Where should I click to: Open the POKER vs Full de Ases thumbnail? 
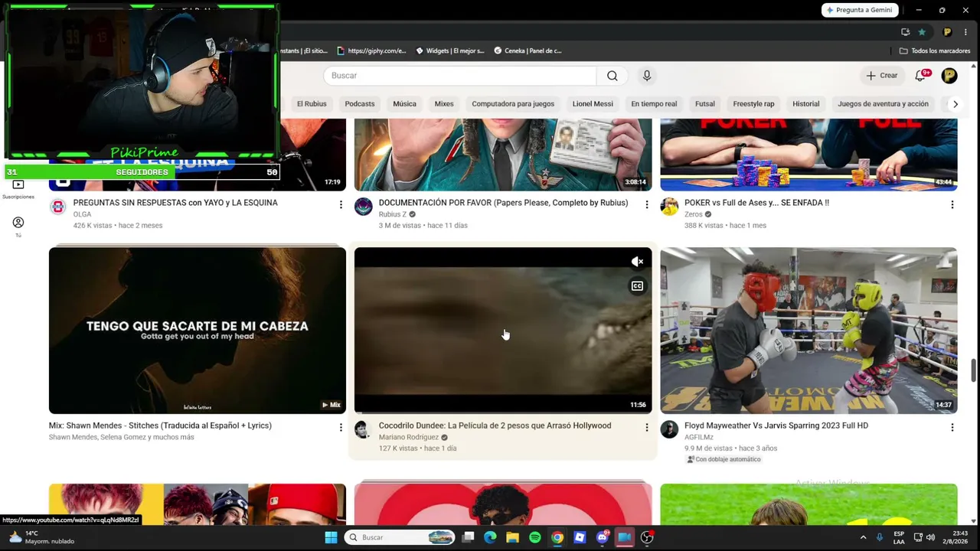coord(808,155)
